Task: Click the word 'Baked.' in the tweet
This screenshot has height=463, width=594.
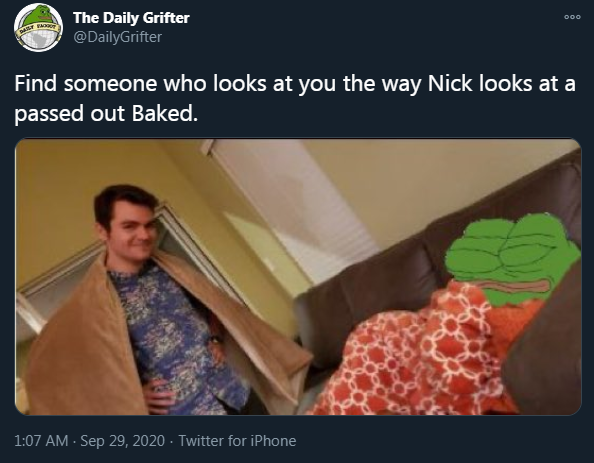Action: (165, 113)
